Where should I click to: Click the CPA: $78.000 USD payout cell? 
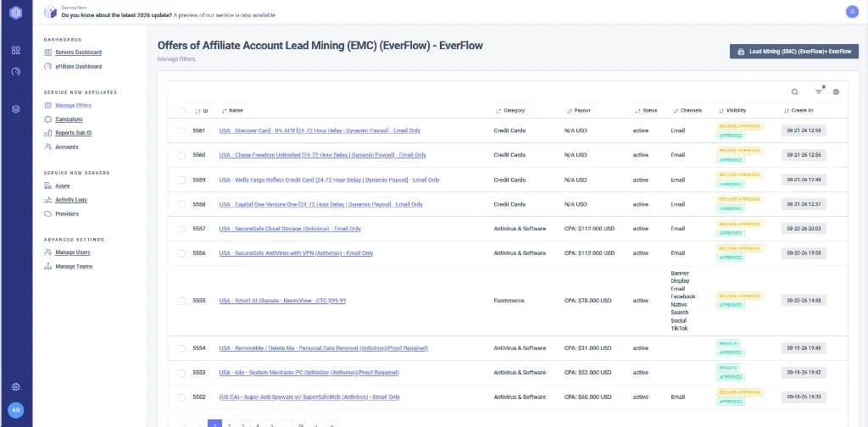[x=588, y=301]
